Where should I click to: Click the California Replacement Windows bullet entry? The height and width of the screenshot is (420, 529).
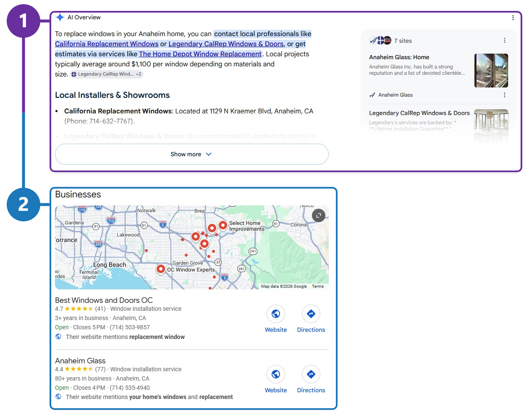(x=189, y=116)
